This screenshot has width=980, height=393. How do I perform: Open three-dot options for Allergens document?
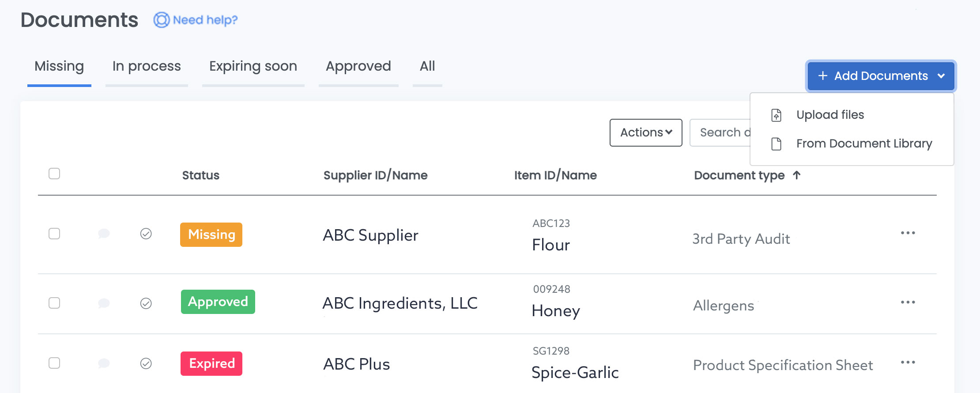(908, 302)
